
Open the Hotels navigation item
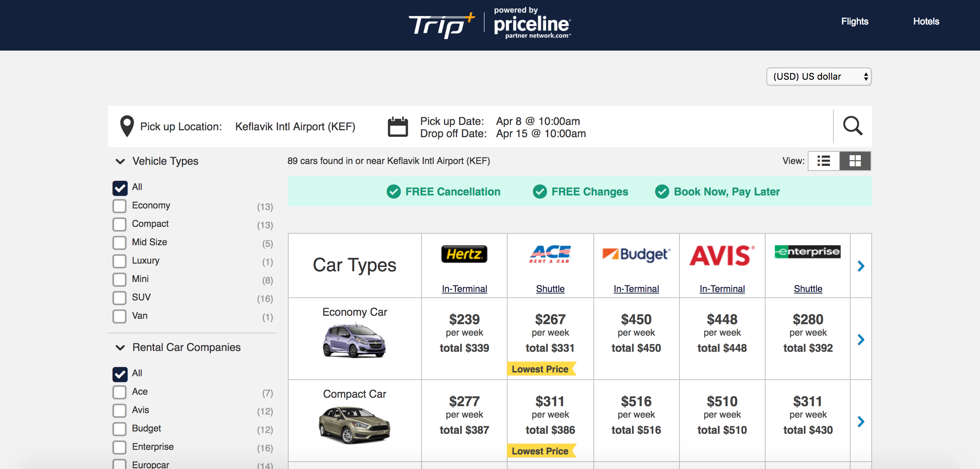pos(926,21)
